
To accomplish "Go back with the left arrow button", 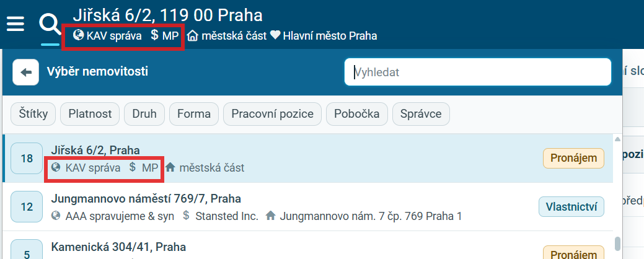I will (x=26, y=72).
